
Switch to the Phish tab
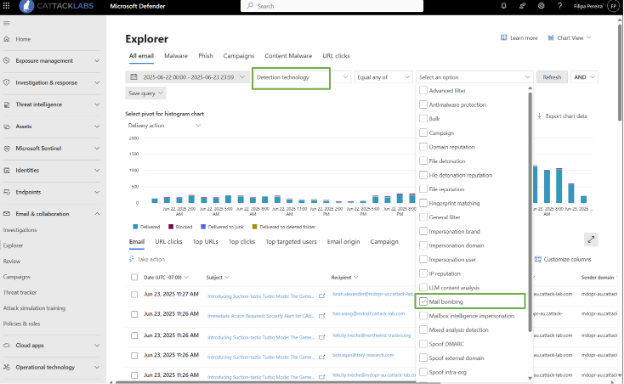(x=205, y=56)
